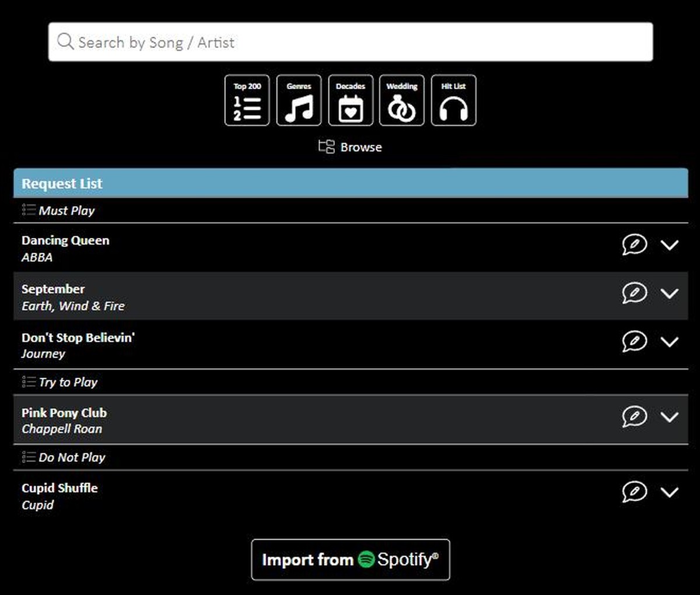Click the artist name ABBA
This screenshot has width=700, height=595.
pos(37,257)
